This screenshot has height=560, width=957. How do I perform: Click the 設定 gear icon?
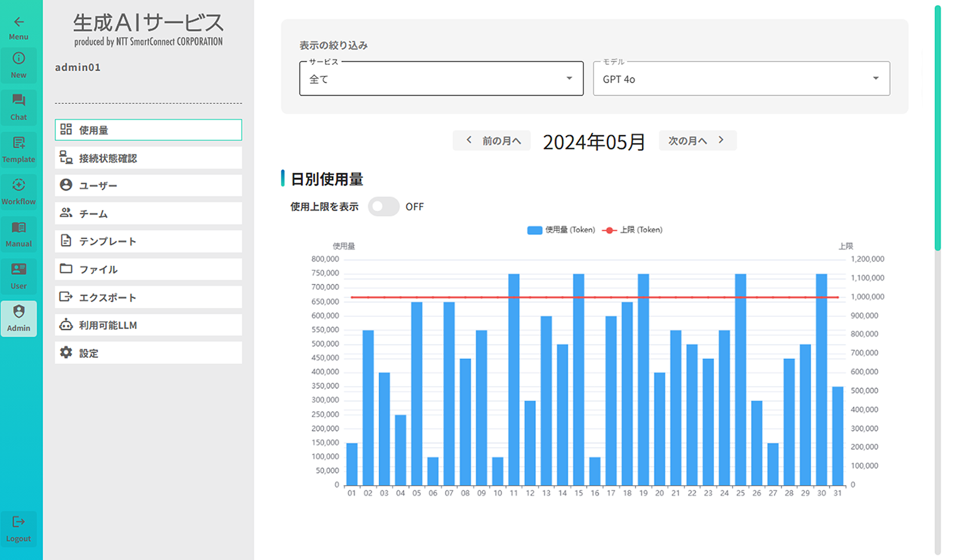(x=66, y=352)
